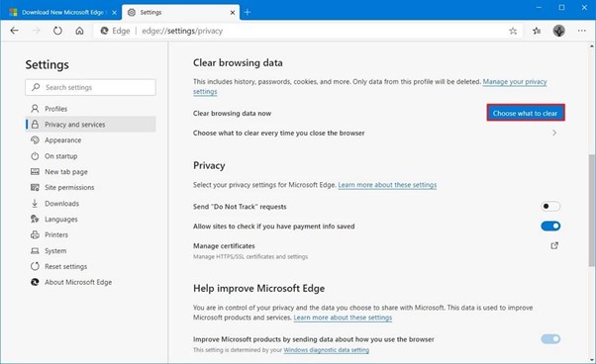The width and height of the screenshot is (596, 364).
Task: Click the vertical page scrollbar thumb
Action: click(x=592, y=210)
